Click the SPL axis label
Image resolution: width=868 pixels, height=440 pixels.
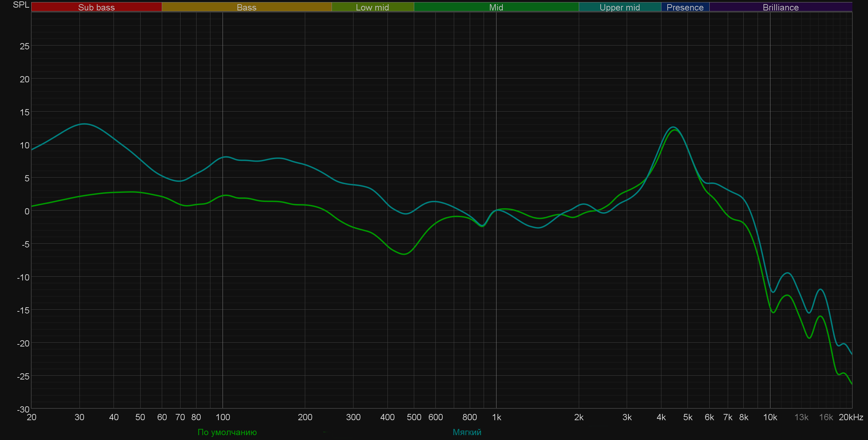(x=21, y=5)
